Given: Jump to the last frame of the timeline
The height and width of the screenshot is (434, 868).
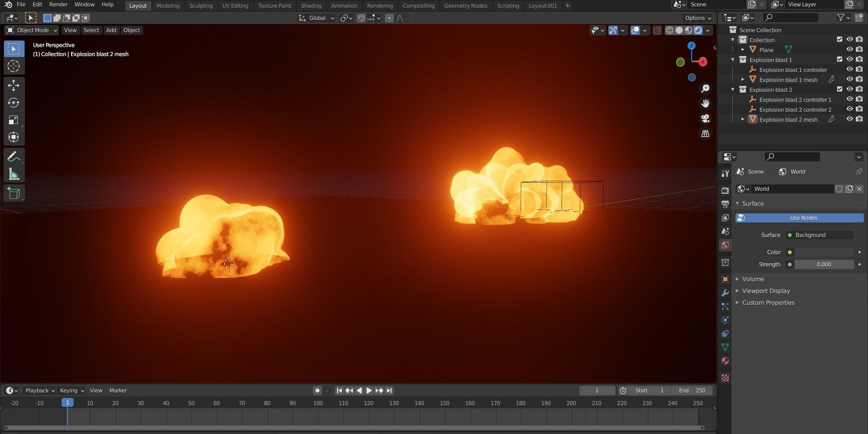Looking at the screenshot, I should [x=389, y=390].
